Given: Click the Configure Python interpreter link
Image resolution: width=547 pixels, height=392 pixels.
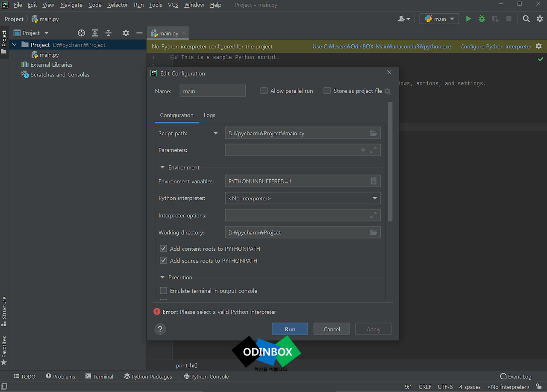Looking at the screenshot, I should coord(496,46).
